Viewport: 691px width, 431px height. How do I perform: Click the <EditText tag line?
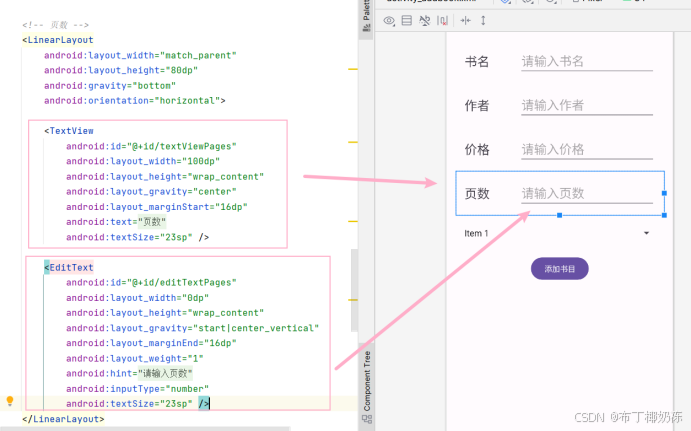pyautogui.click(x=69, y=268)
